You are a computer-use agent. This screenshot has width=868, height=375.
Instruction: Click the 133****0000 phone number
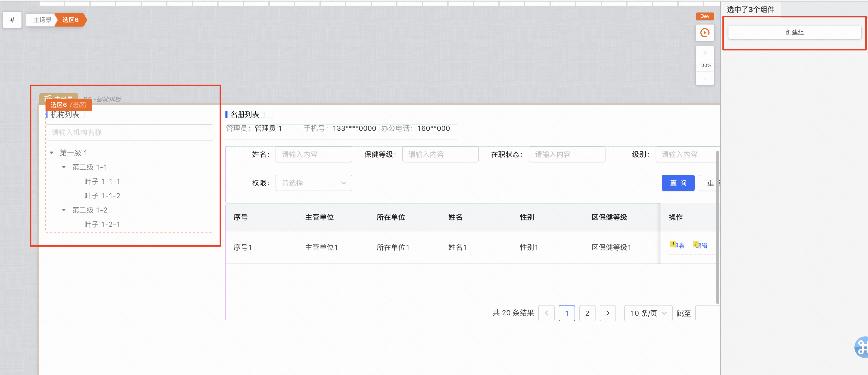(354, 128)
